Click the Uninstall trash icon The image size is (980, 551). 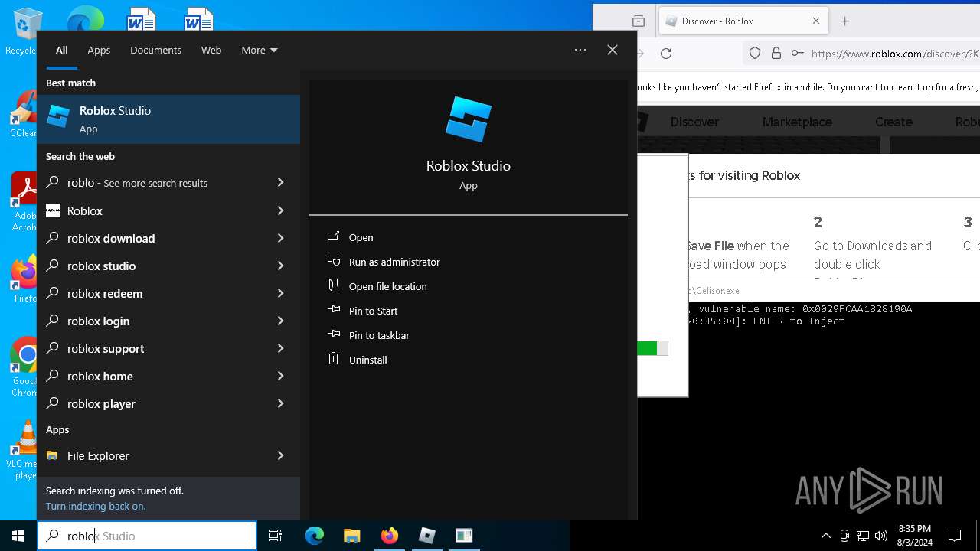[x=333, y=359]
